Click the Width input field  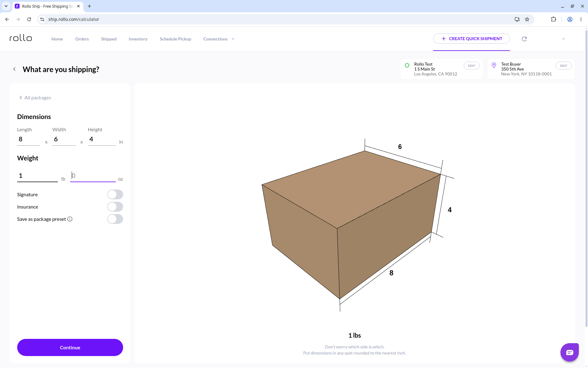[x=64, y=139]
